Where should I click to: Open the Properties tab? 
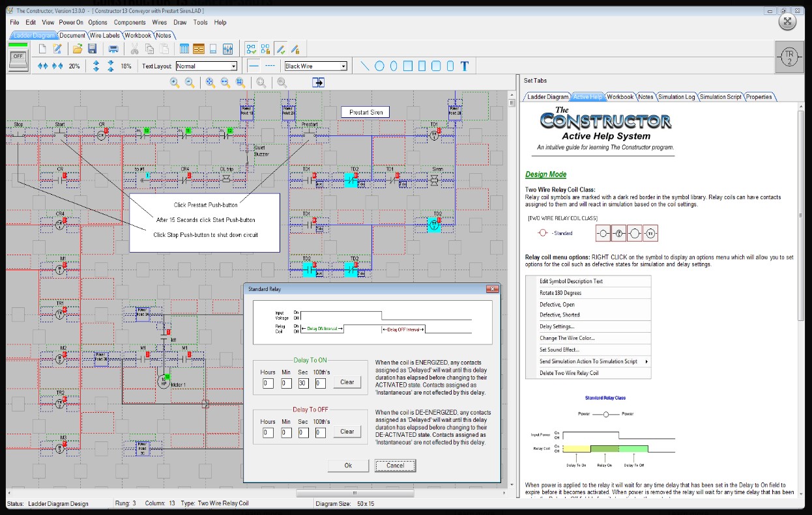tap(759, 97)
